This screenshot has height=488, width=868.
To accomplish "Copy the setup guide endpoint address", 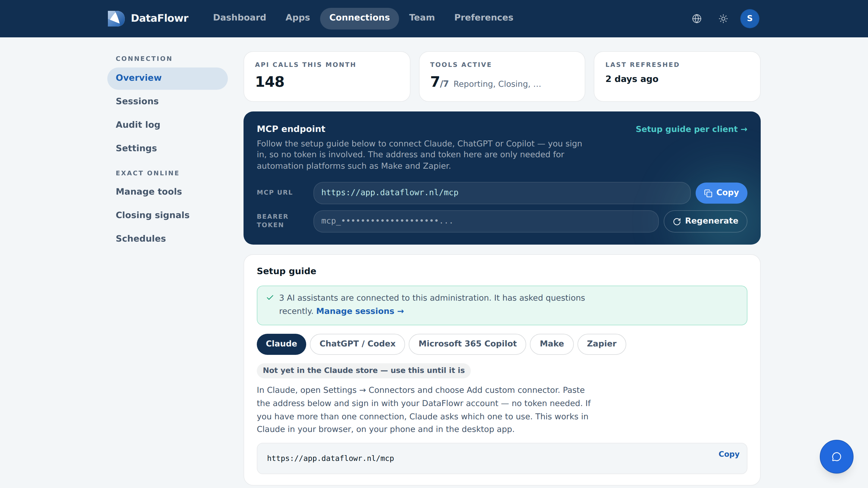I will pyautogui.click(x=729, y=454).
